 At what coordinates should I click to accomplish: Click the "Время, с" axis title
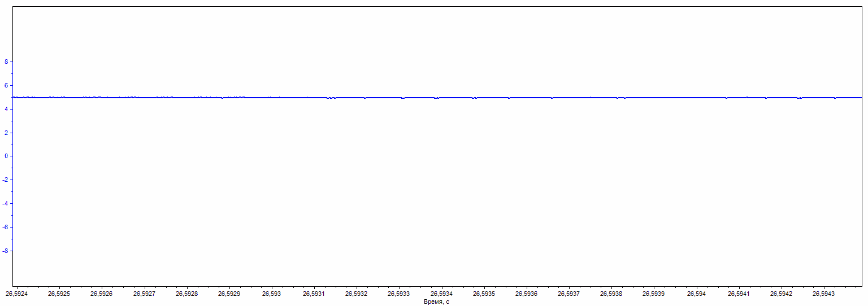[436, 302]
